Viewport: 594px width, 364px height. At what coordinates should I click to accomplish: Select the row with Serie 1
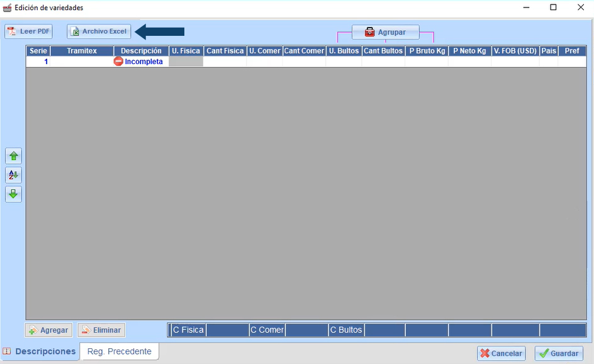click(x=37, y=61)
